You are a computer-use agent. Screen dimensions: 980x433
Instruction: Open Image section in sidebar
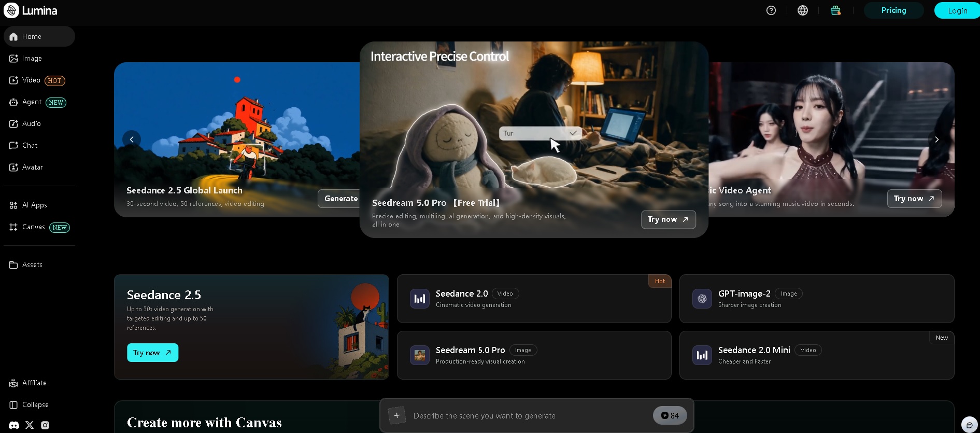click(x=39, y=58)
